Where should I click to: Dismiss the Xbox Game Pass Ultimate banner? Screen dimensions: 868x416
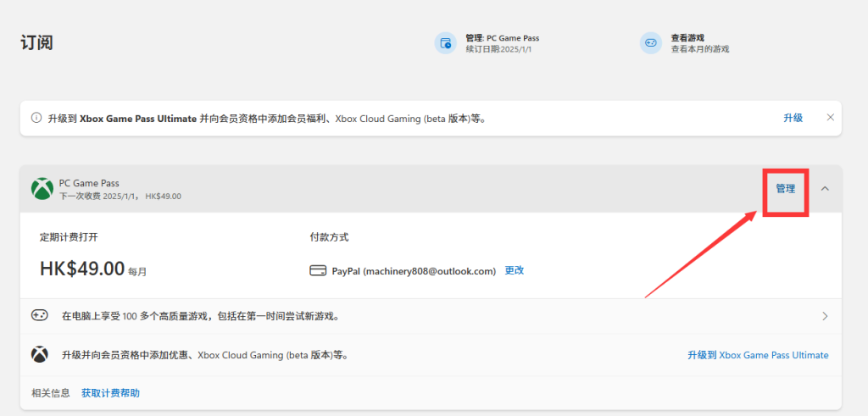point(830,117)
